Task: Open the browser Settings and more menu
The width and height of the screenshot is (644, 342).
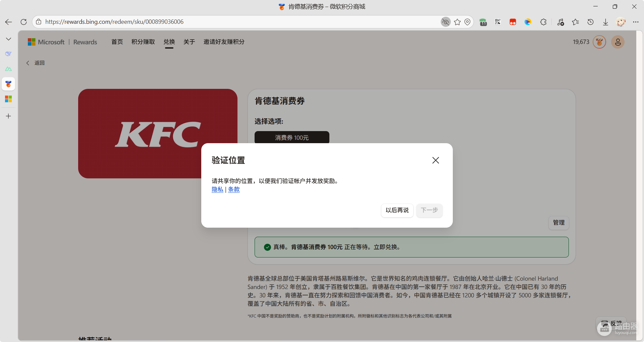Action: pyautogui.click(x=636, y=22)
